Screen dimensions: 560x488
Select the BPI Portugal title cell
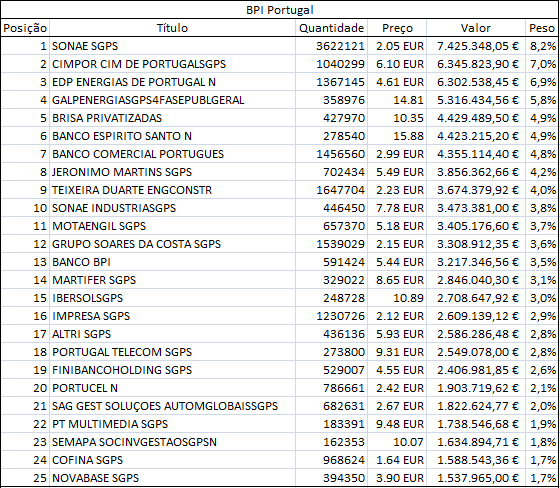coord(280,10)
